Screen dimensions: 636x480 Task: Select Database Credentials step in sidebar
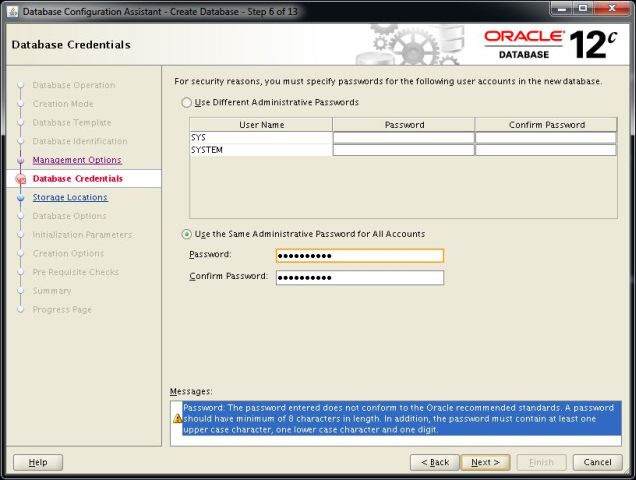pyautogui.click(x=77, y=179)
